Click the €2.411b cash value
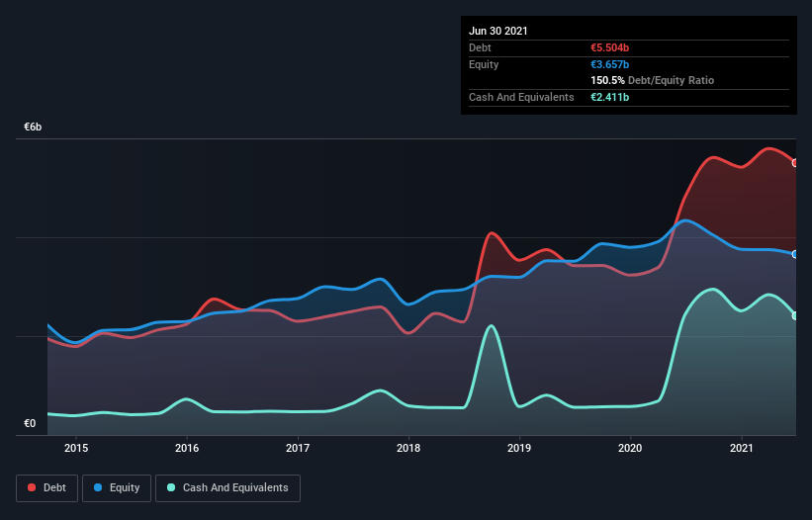Viewport: 812px width, 520px height. [609, 97]
